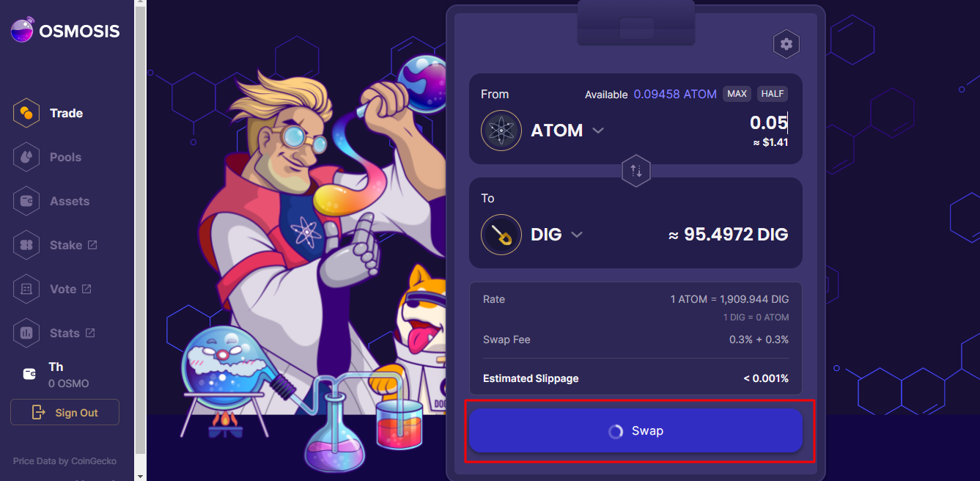Open the Vote external link
This screenshot has height=481, width=980.
point(86,289)
